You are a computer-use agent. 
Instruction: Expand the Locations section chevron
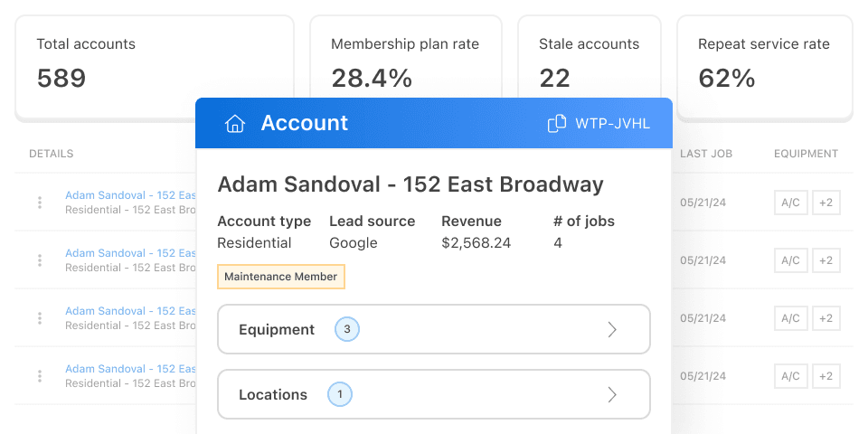pyautogui.click(x=612, y=394)
